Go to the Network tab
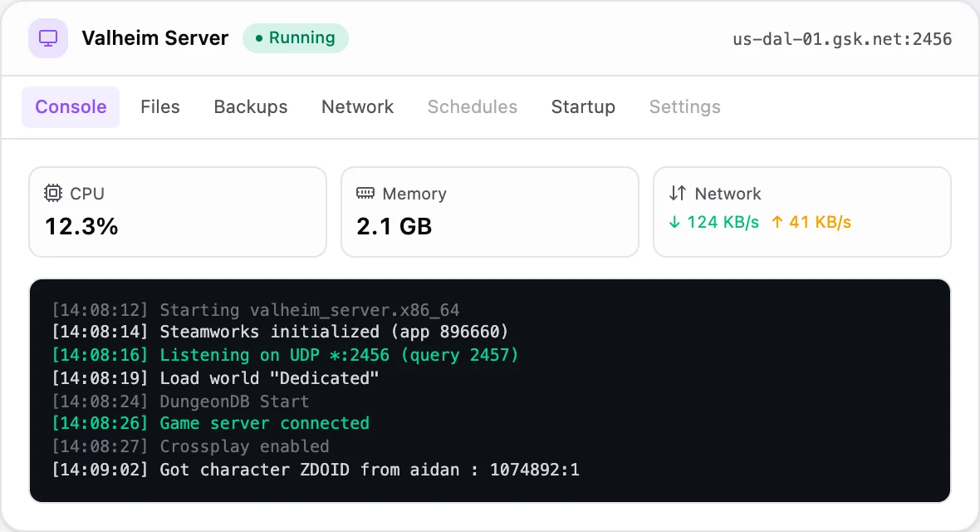This screenshot has width=980, height=532. click(x=357, y=107)
